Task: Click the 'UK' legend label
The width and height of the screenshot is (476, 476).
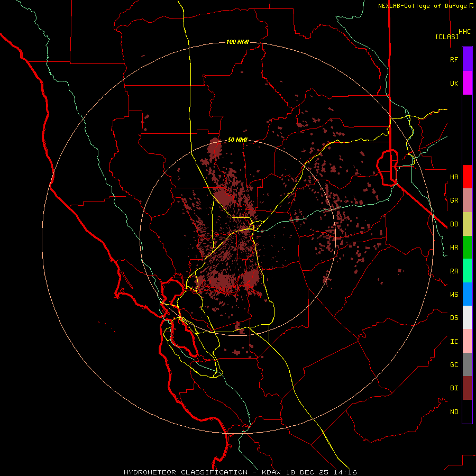Action: [x=454, y=83]
